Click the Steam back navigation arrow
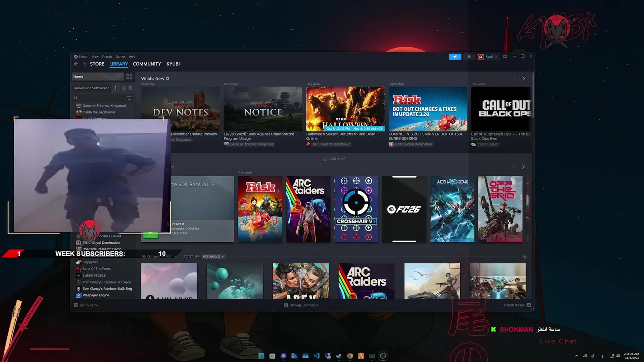The height and width of the screenshot is (362, 644). pos(76,64)
